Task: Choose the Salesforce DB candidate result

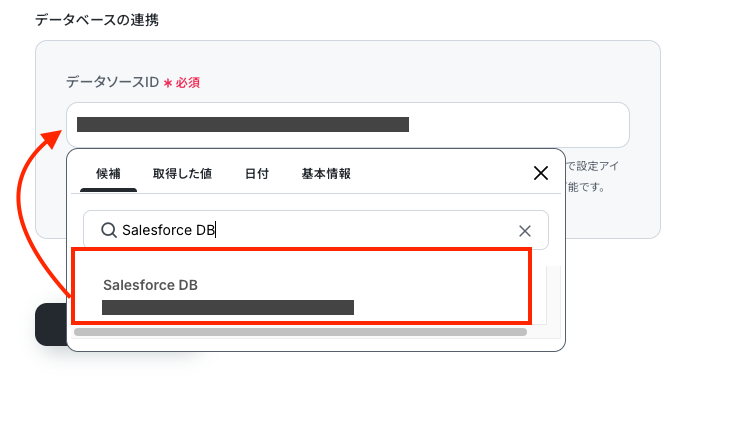Action: 301,286
